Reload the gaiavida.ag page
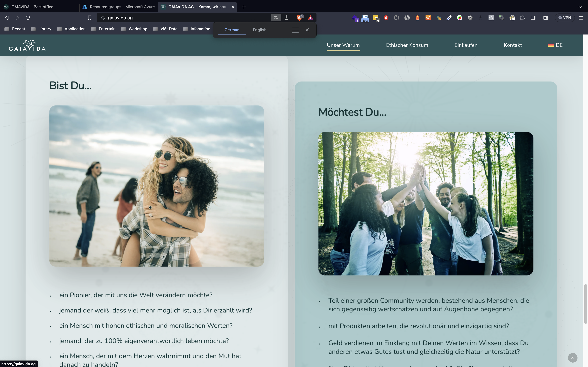Viewport: 588px width, 367px height. coord(28,18)
